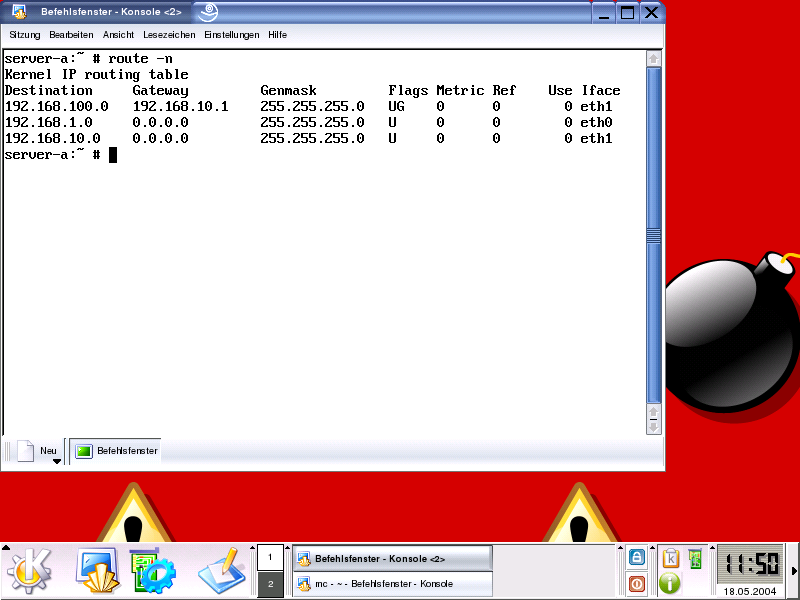Screen dimensions: 800x600
Task: Click the terminal scrollbar blue thumb
Action: pyautogui.click(x=654, y=235)
